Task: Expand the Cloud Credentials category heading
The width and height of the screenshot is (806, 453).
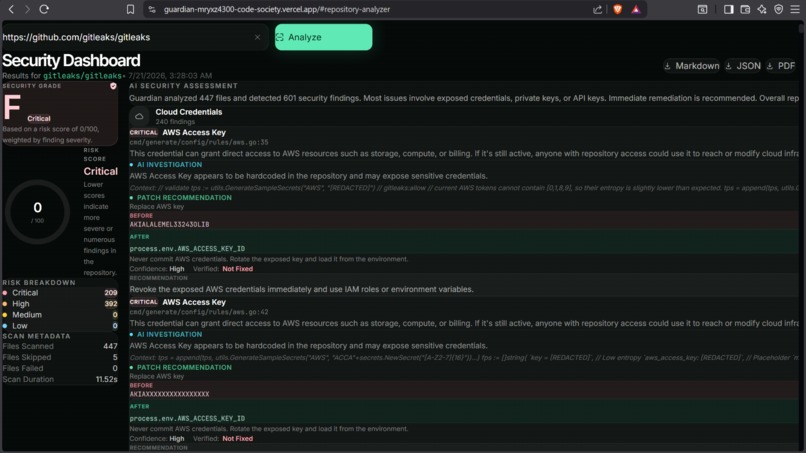Action: (189, 112)
